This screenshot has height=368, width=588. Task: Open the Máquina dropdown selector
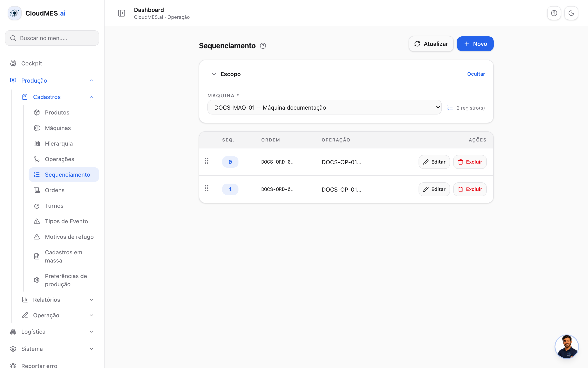[324, 107]
